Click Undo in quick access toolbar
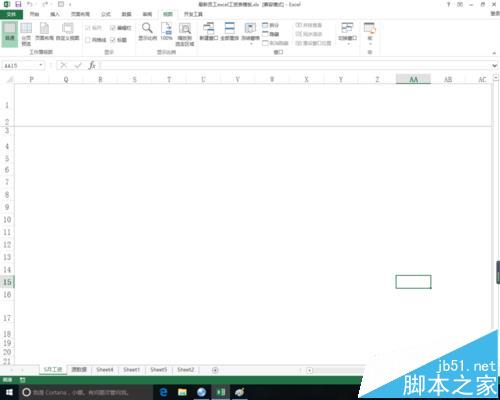500x400 pixels. pyautogui.click(x=30, y=4)
